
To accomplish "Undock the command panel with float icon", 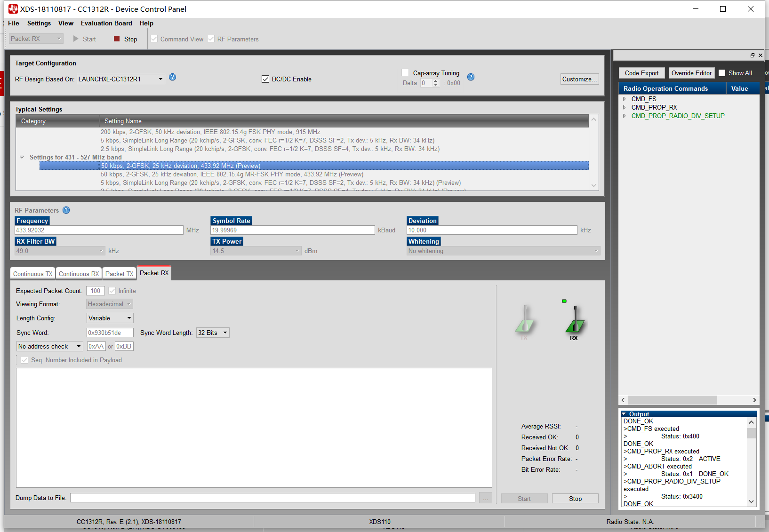I will (x=753, y=56).
